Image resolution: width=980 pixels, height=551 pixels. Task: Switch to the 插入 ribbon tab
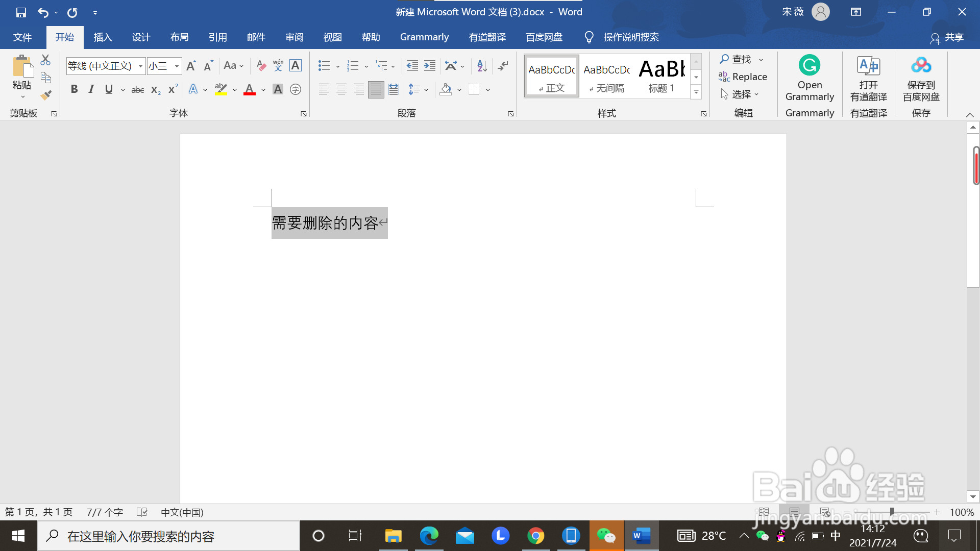pos(103,37)
